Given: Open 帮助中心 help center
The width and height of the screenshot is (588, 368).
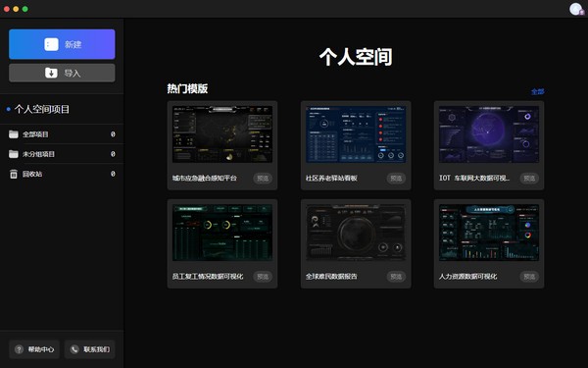Looking at the screenshot, I should point(34,349).
